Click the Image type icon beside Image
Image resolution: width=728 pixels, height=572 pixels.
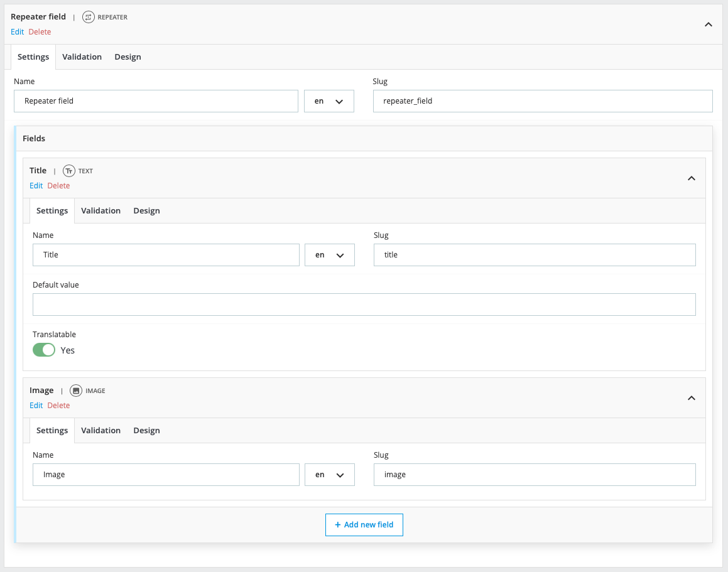coord(76,391)
